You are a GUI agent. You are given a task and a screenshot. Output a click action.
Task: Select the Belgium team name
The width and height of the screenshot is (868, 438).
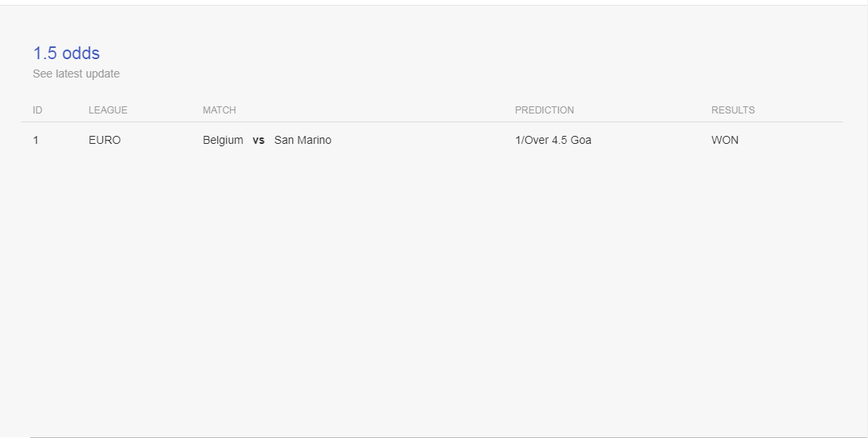223,140
